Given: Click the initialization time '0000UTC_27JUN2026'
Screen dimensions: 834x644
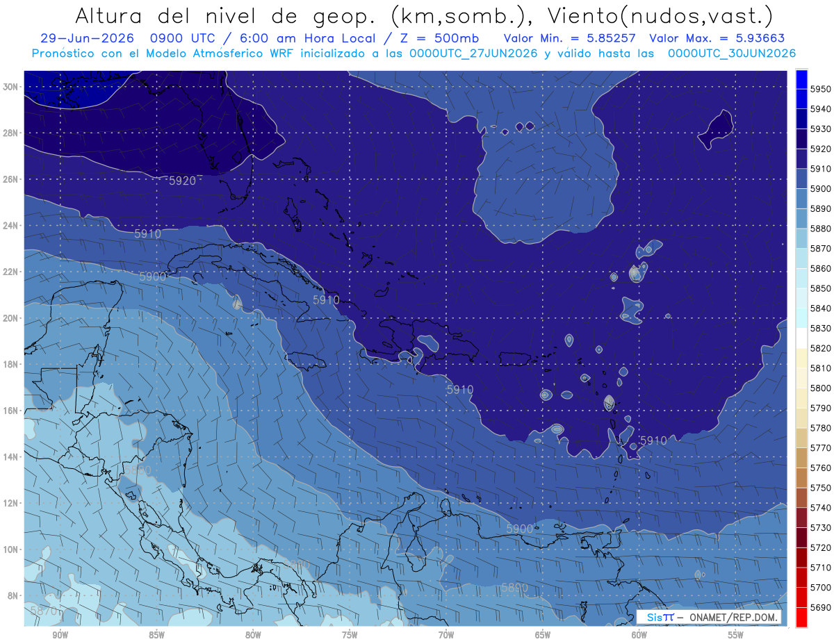Looking at the screenshot, I should click(473, 53).
